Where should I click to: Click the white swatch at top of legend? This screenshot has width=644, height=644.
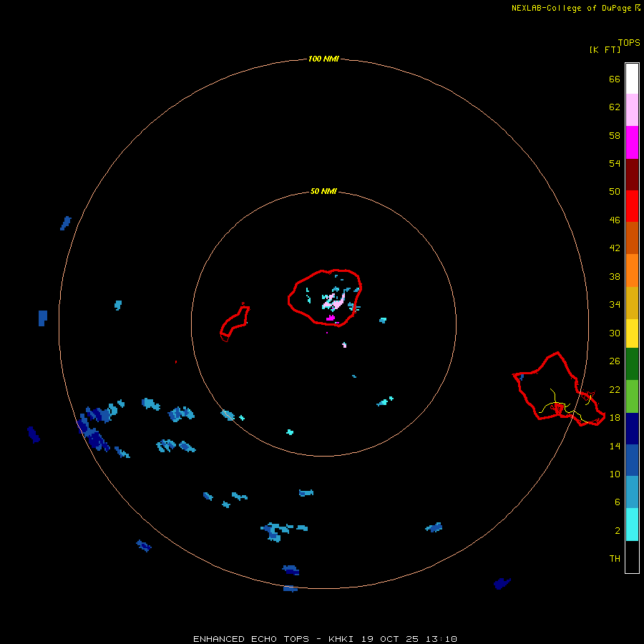[632, 79]
